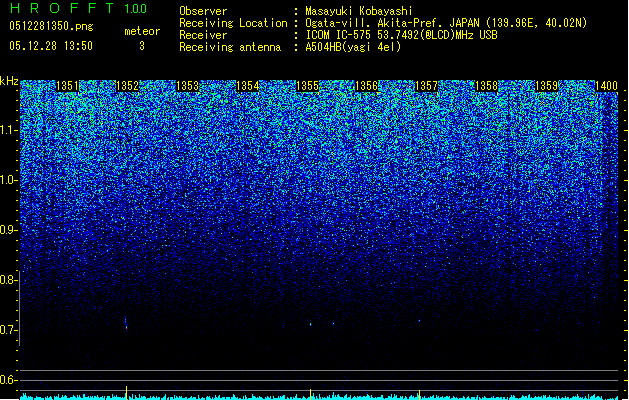Click the 1359 time marker
The width and height of the screenshot is (629, 400).
point(546,86)
